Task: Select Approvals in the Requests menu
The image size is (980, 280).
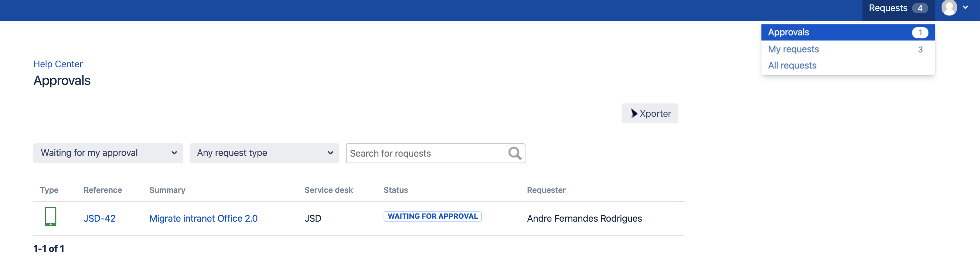Action: (x=788, y=33)
